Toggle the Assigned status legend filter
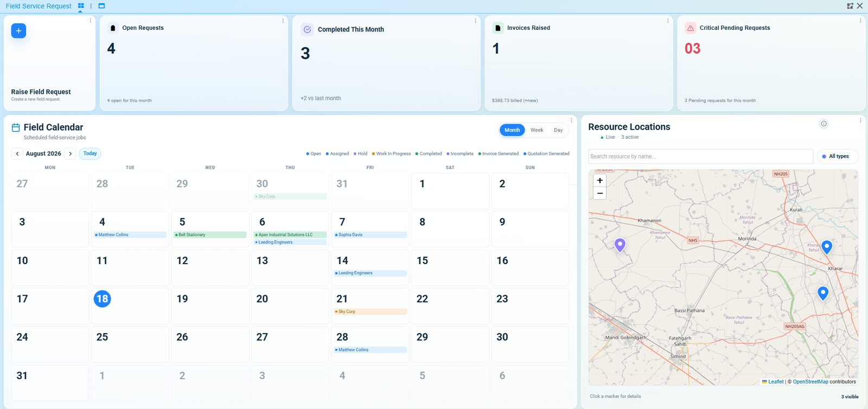This screenshot has width=868, height=409. tap(337, 154)
